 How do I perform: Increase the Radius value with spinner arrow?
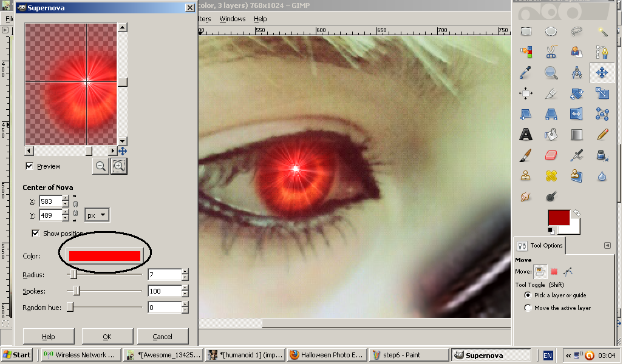click(x=185, y=272)
